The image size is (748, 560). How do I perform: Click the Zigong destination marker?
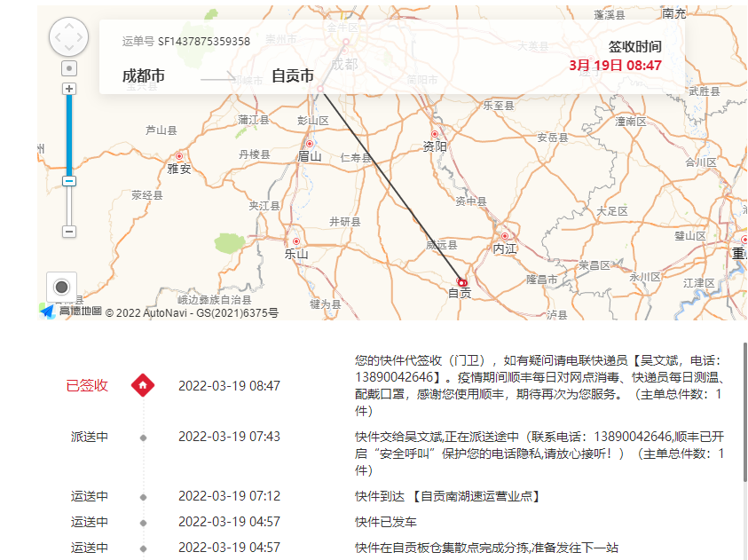pos(461,282)
